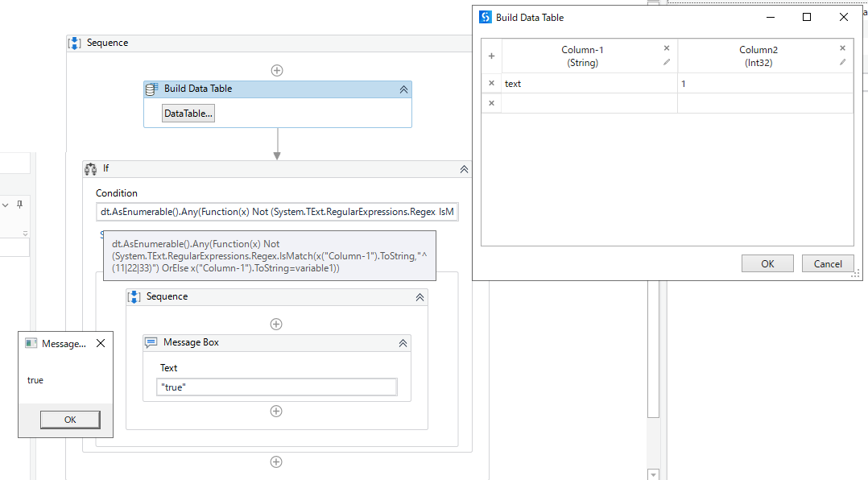Add activity below Message Box

pos(275,411)
